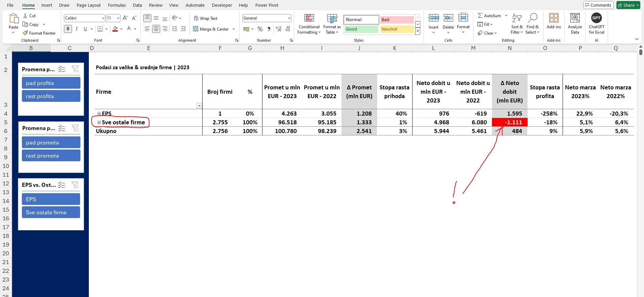Image resolution: width=644 pixels, height=297 pixels.
Task: Click the Wrap Text icon
Action: click(196, 18)
